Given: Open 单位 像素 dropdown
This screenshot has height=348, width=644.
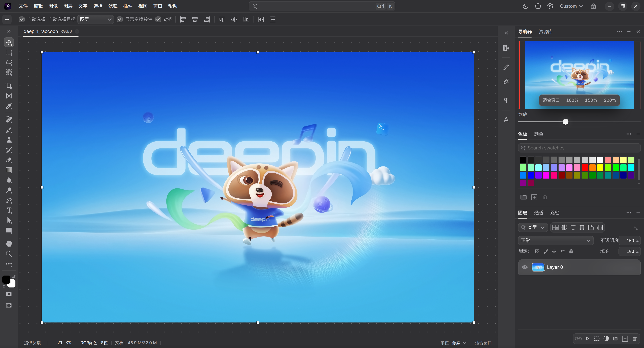Looking at the screenshot, I should pos(459,343).
